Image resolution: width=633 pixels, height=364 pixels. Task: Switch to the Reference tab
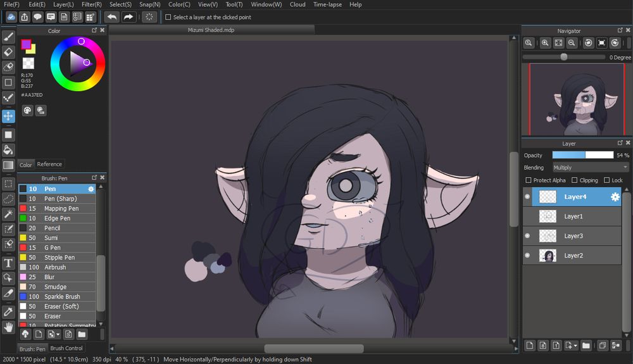click(x=49, y=165)
